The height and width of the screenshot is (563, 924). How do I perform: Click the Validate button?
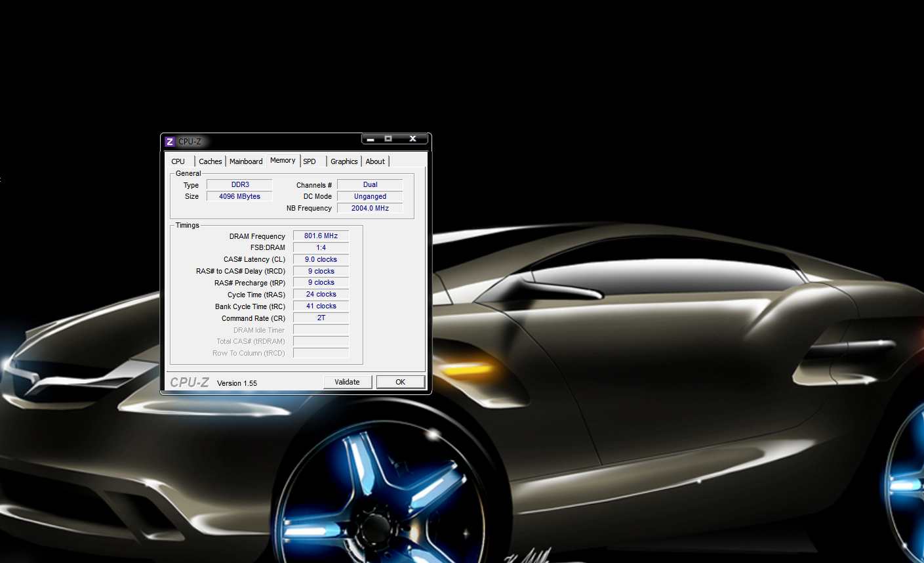point(348,382)
